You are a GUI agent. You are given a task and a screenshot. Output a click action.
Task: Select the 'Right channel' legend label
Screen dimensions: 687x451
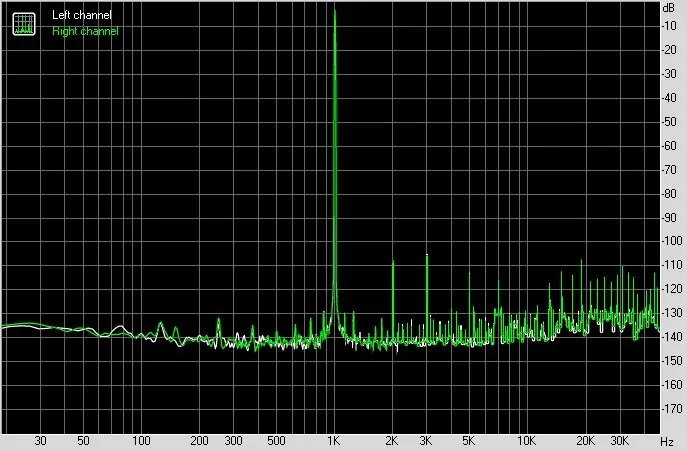85,31
